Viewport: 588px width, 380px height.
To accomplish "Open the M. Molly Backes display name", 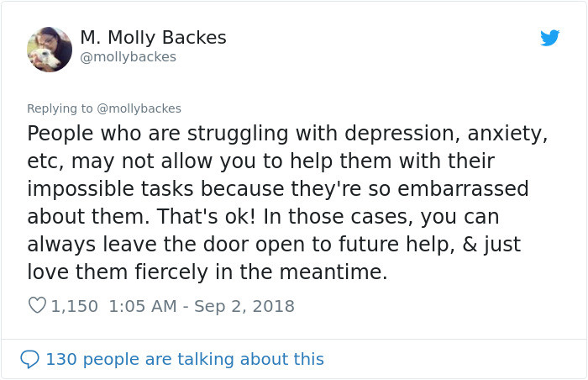I will (153, 38).
